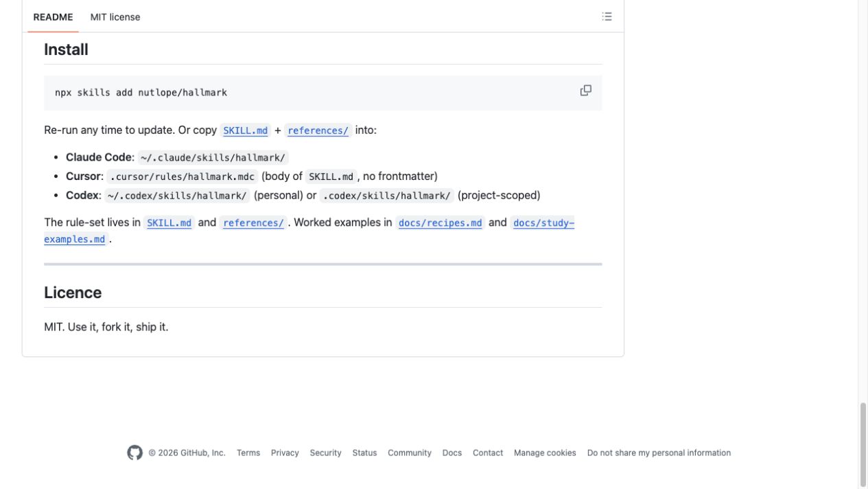This screenshot has width=868, height=489.
Task: Visit the Security footer link
Action: point(325,453)
